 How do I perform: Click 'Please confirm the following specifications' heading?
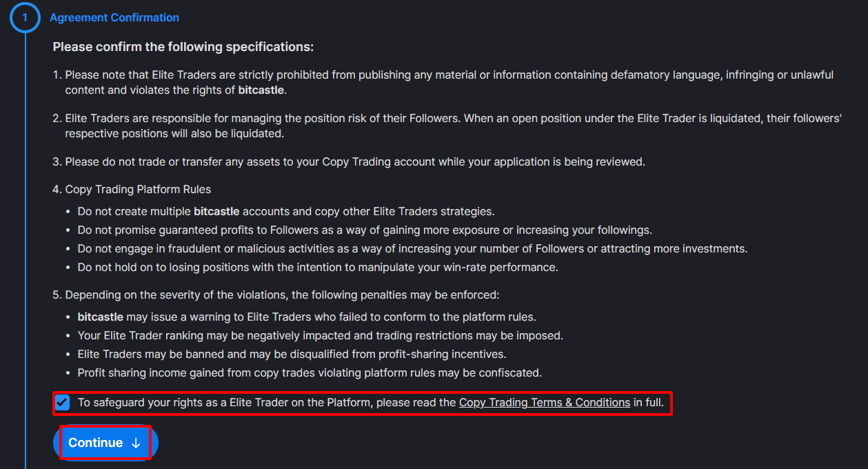point(183,47)
